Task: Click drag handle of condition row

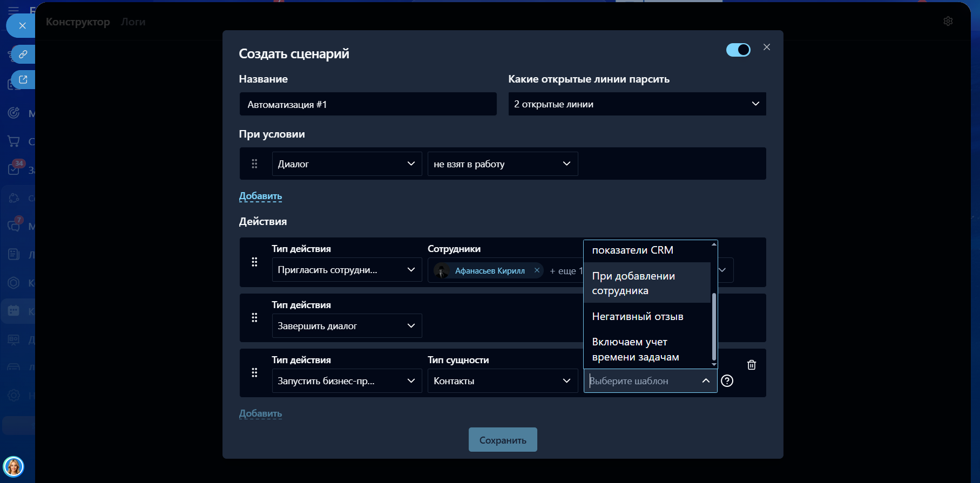Action: pos(254,164)
